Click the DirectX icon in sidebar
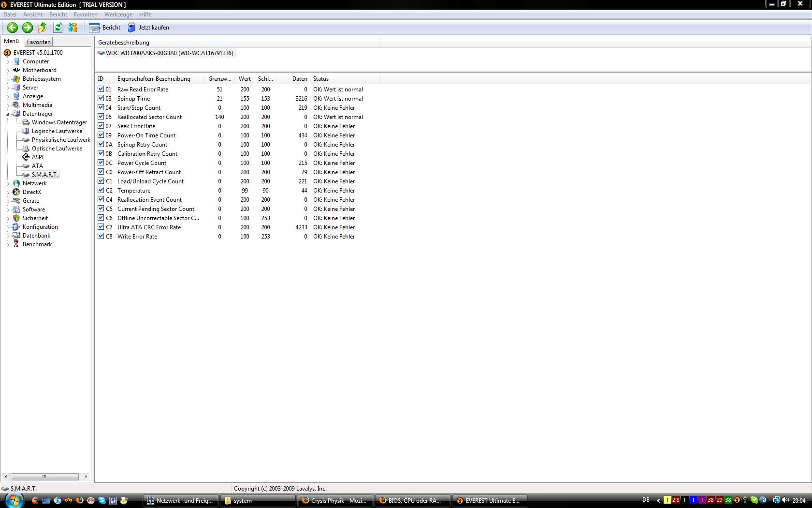The height and width of the screenshot is (508, 812). coord(16,192)
